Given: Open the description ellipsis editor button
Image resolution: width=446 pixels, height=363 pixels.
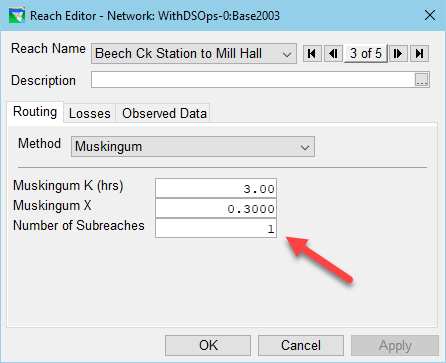Looking at the screenshot, I should click(422, 80).
